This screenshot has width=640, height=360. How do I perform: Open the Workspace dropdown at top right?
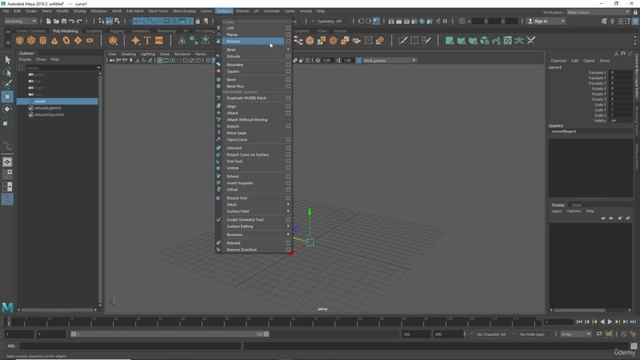click(598, 12)
